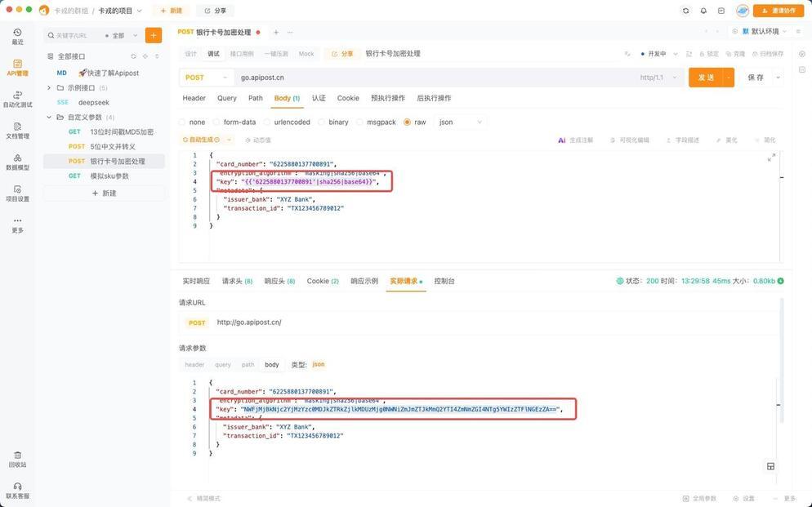Open 全局参数 global parameters in the footer
The height and width of the screenshot is (507, 812).
699,498
